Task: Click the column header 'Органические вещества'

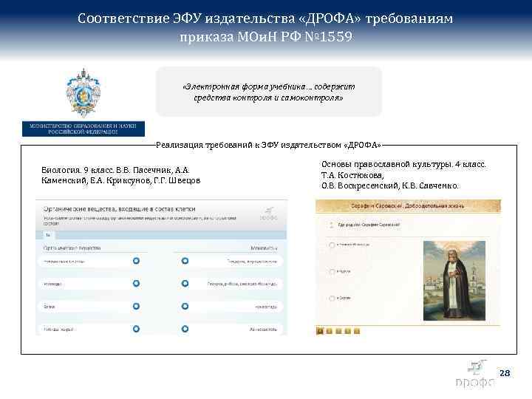Action: pos(72,248)
